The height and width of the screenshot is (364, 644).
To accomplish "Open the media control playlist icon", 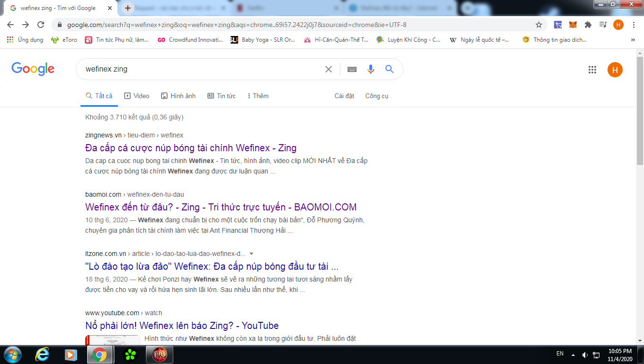I will click(603, 25).
